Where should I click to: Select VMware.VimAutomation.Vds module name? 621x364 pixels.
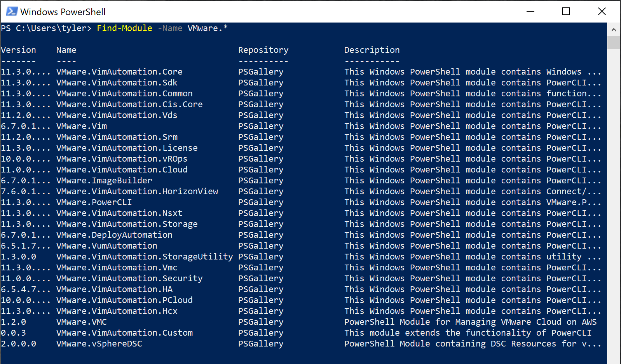(x=117, y=115)
